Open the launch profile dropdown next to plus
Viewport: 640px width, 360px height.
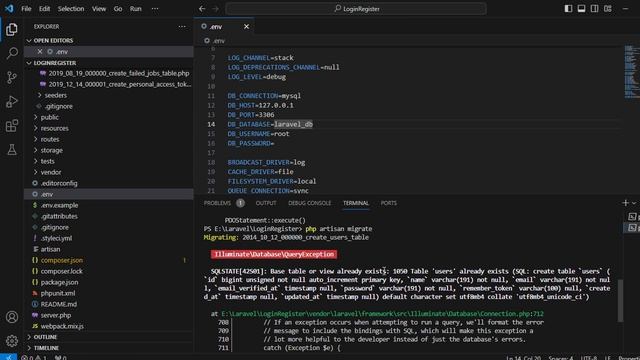634,203
